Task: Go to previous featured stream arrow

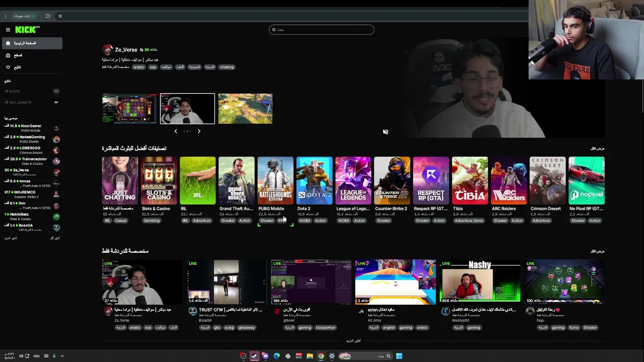Action: [176, 131]
